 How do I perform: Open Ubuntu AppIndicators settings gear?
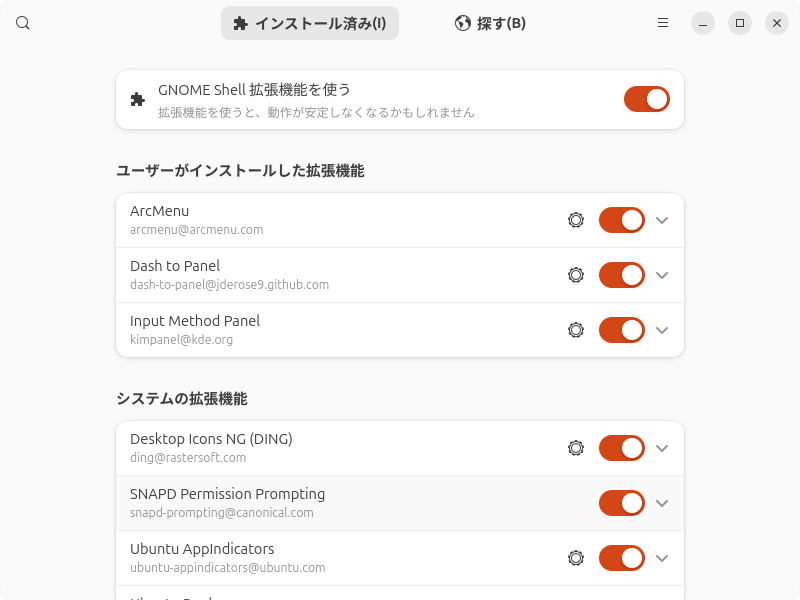click(576, 558)
